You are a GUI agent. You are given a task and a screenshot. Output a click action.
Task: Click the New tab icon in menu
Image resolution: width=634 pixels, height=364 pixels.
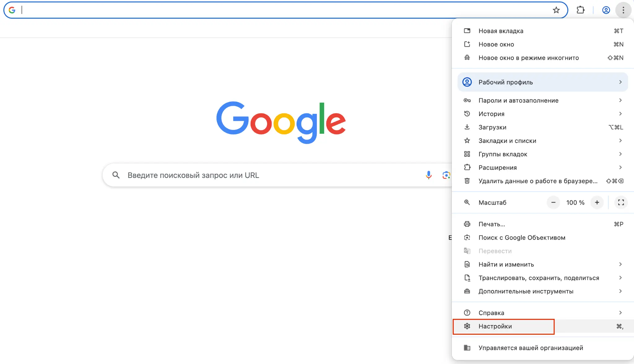coord(467,31)
